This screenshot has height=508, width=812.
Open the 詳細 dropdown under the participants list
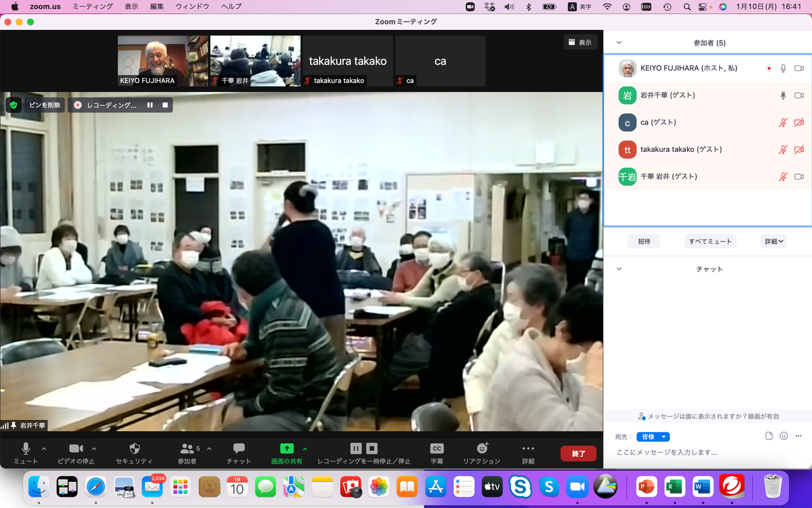774,241
